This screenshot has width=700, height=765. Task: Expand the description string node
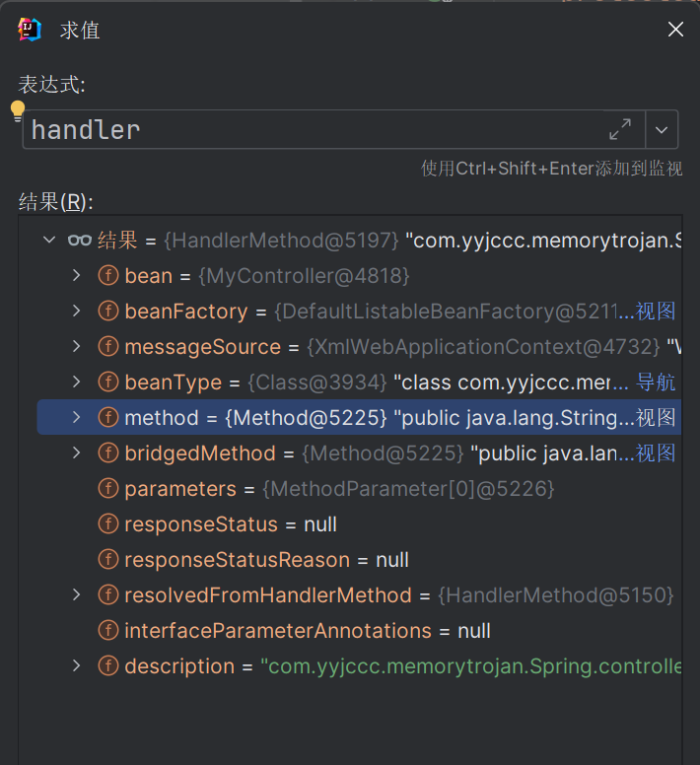point(77,666)
